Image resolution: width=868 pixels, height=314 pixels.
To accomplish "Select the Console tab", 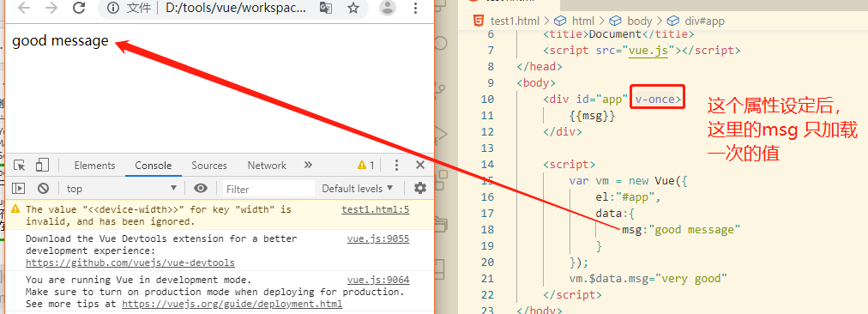I will coord(154,165).
